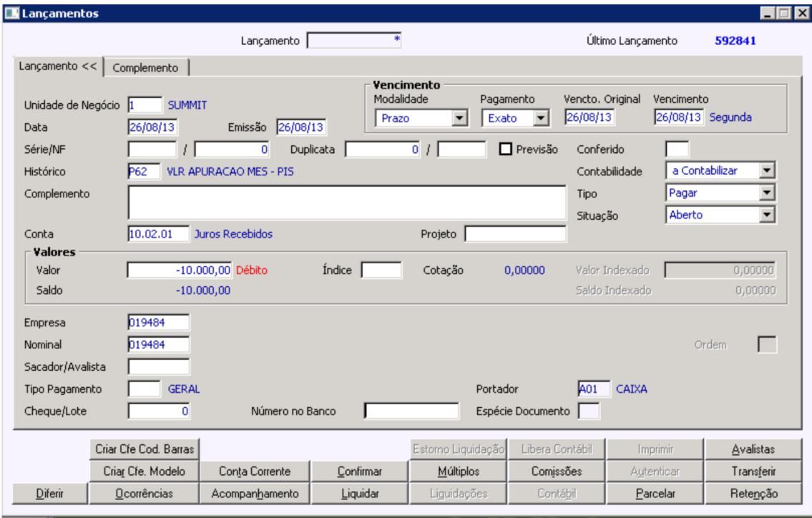This screenshot has width=812, height=518.
Task: Tick the Previsão checkbox
Action: (505, 150)
